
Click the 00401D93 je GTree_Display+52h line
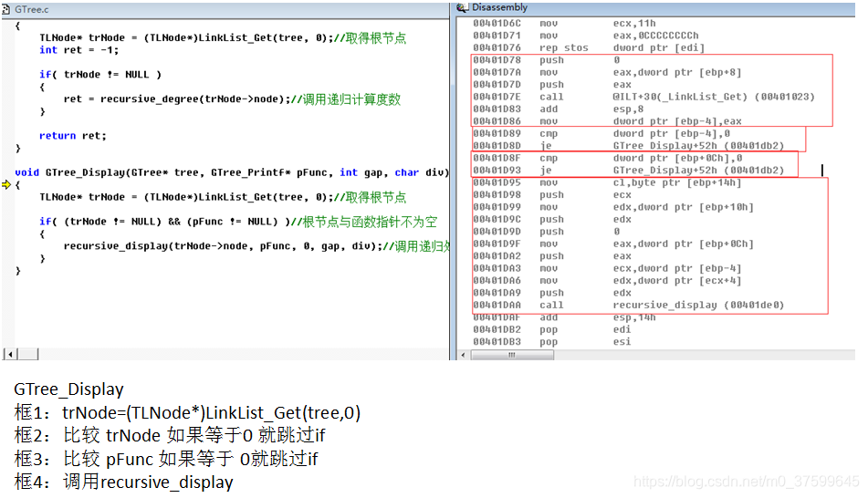click(628, 170)
